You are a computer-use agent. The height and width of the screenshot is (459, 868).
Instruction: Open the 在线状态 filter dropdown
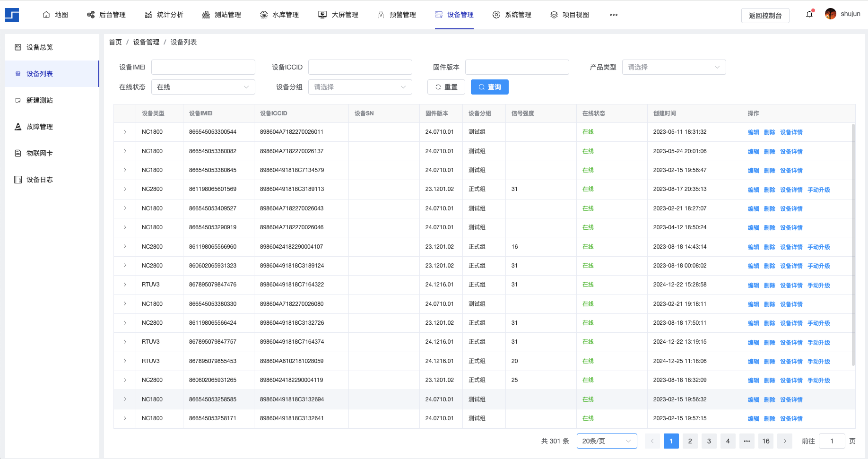(x=203, y=87)
